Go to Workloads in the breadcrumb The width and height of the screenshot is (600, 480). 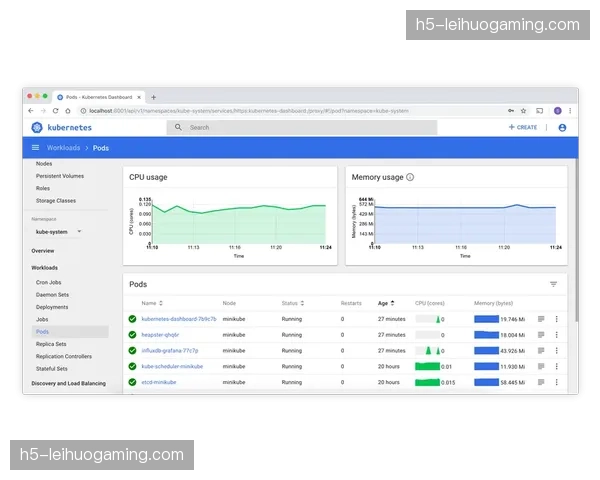62,148
